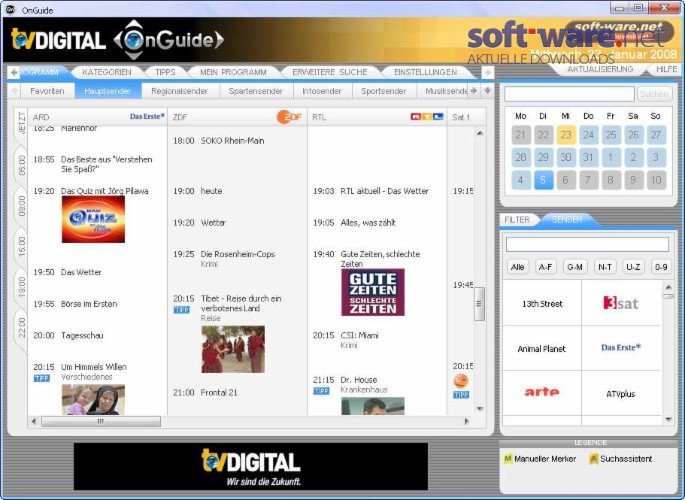Click the tvDIGITAL logo in header
The width and height of the screenshot is (685, 500).
click(x=58, y=40)
